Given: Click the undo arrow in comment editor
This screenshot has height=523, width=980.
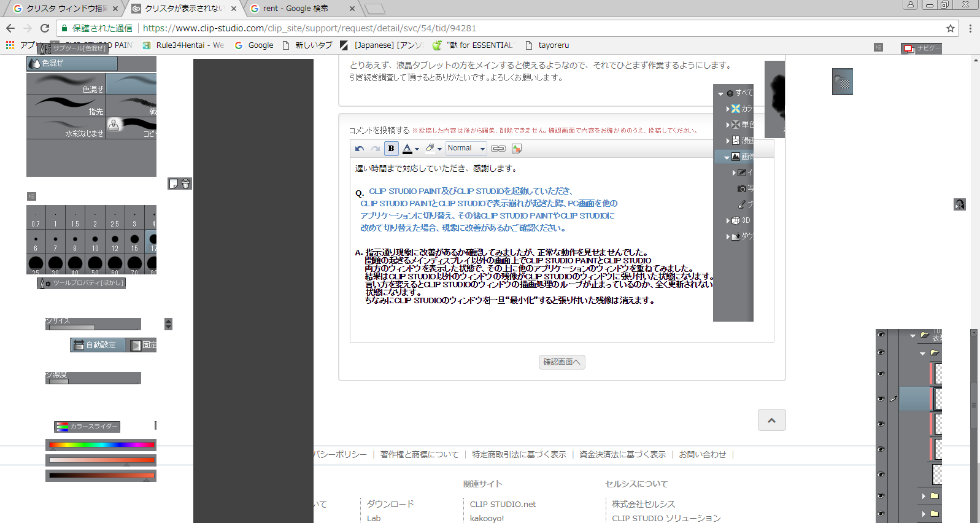Looking at the screenshot, I should pyautogui.click(x=360, y=149).
